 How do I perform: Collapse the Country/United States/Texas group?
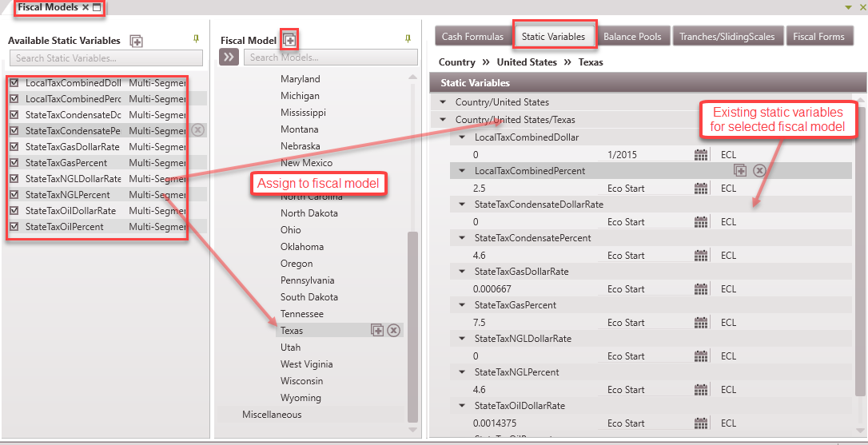[443, 120]
